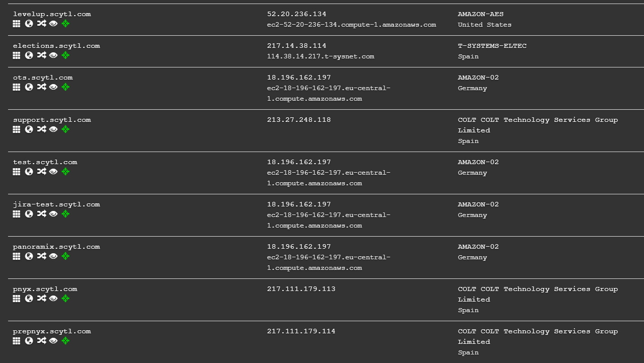This screenshot has height=363, width=644.
Task: Click the prepnyx.scytl.com hostname text
Action: pyautogui.click(x=52, y=331)
